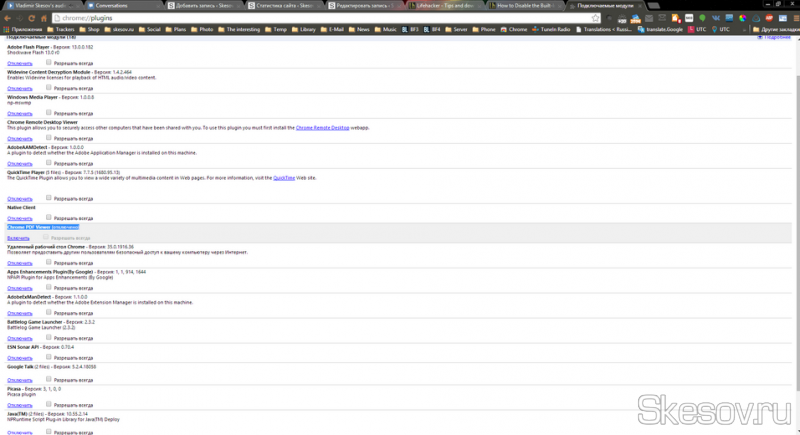Viewport: 800px width, 435px height.
Task: Enable 'Разрешать всегда' for Adobe Flash Player
Action: pyautogui.click(x=49, y=62)
